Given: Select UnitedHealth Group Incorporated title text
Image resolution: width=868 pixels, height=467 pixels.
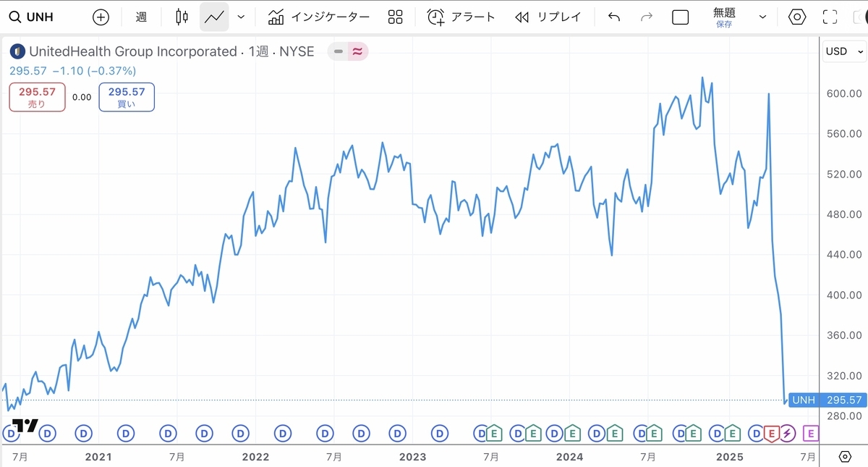Looking at the screenshot, I should click(133, 51).
